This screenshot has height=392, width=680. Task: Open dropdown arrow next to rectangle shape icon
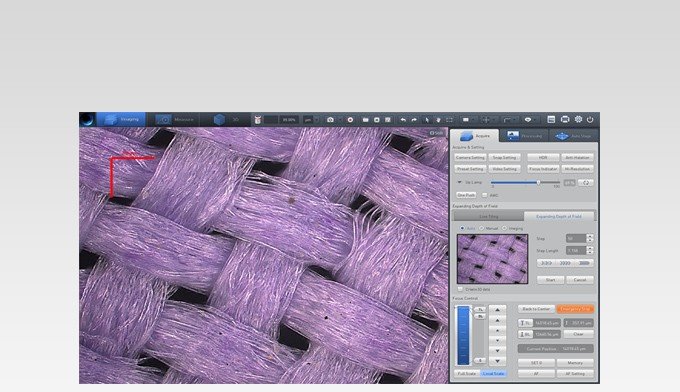point(474,120)
